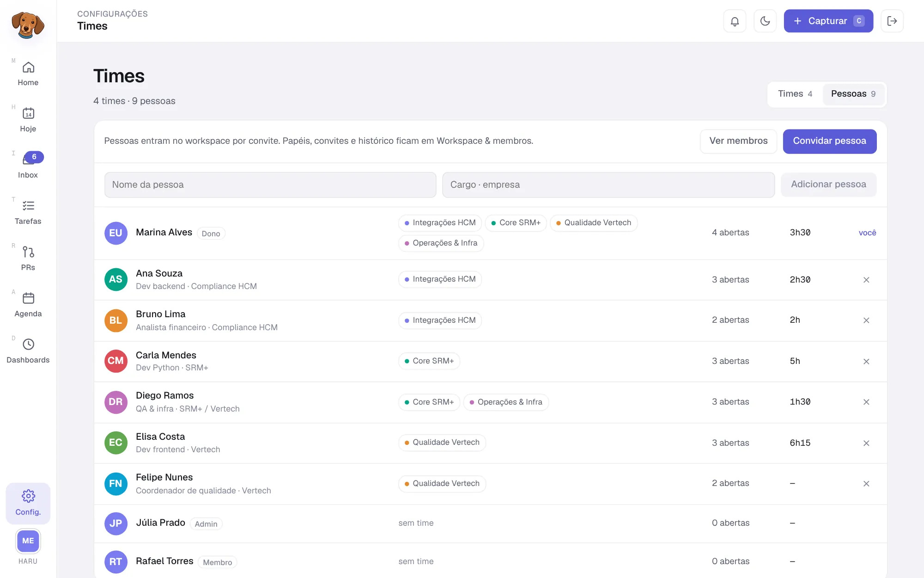Open the Home sidebar icon

click(x=28, y=68)
